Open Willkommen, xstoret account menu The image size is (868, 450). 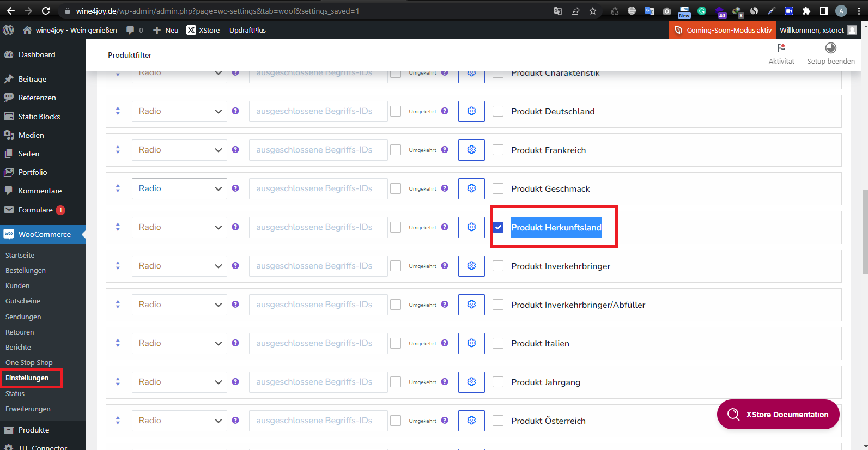818,30
